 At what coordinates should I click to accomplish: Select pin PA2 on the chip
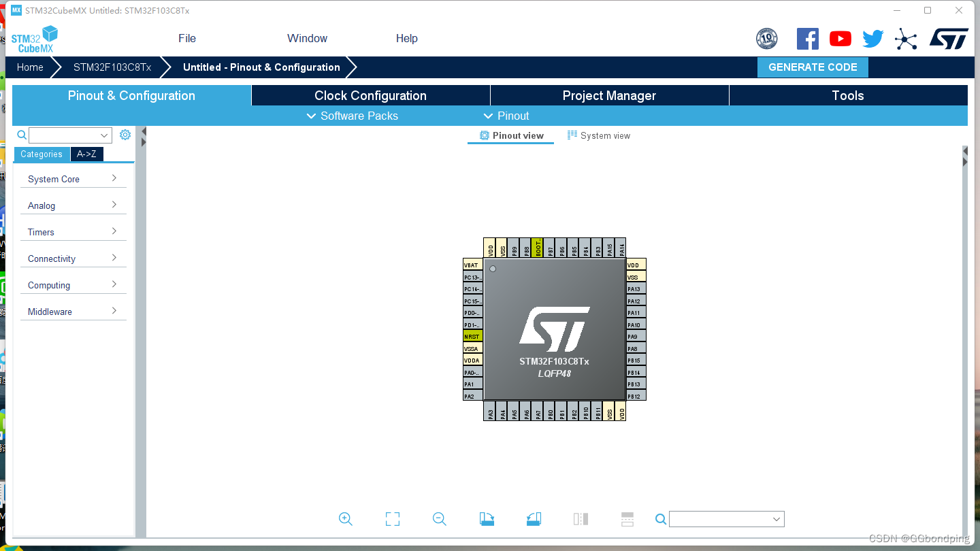(x=472, y=396)
